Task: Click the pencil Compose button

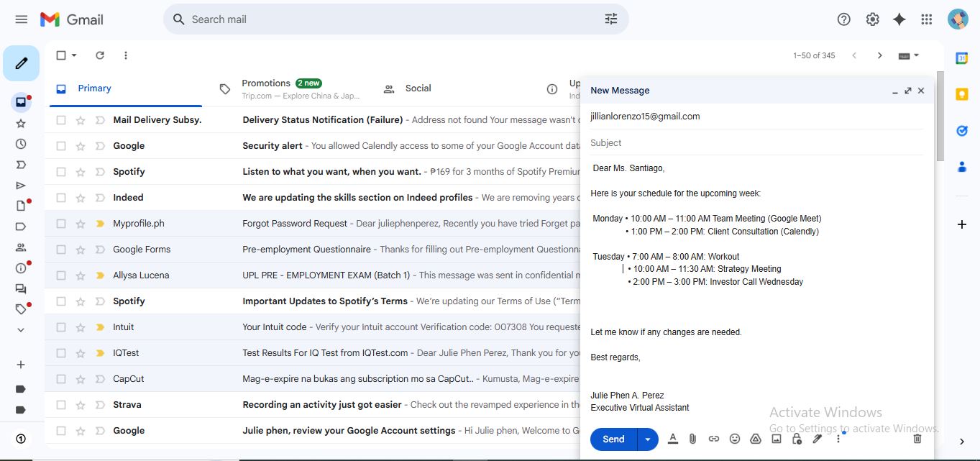Action: [x=22, y=64]
